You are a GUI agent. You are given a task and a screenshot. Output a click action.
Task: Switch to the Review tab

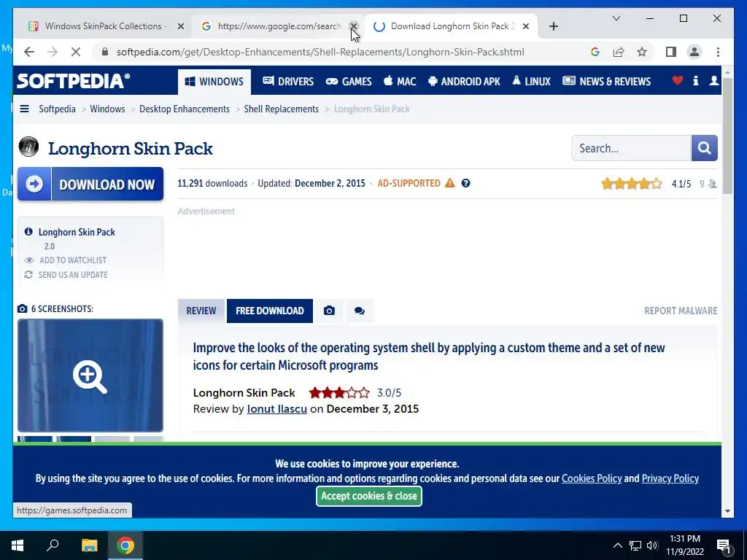tap(201, 311)
